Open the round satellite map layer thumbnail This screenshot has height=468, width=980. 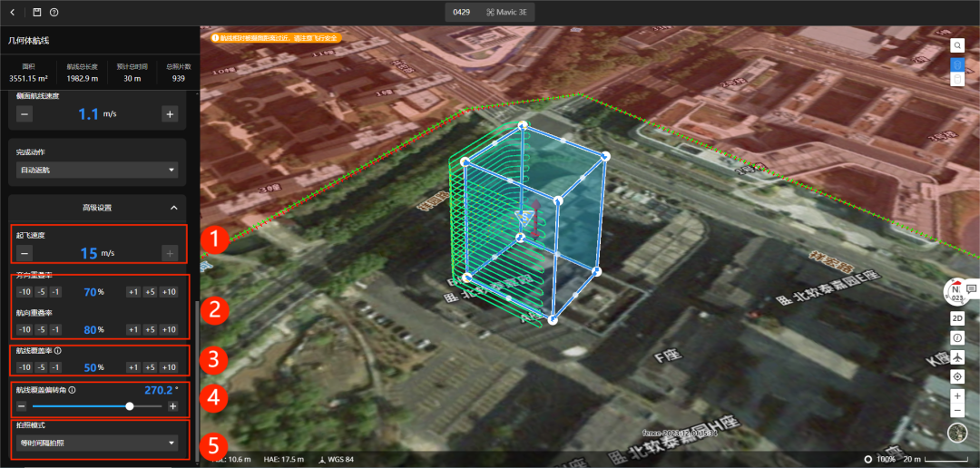pyautogui.click(x=957, y=433)
